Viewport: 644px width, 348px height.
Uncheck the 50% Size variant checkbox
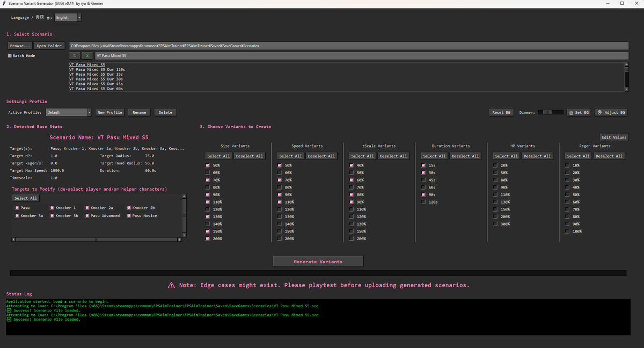click(x=209, y=165)
